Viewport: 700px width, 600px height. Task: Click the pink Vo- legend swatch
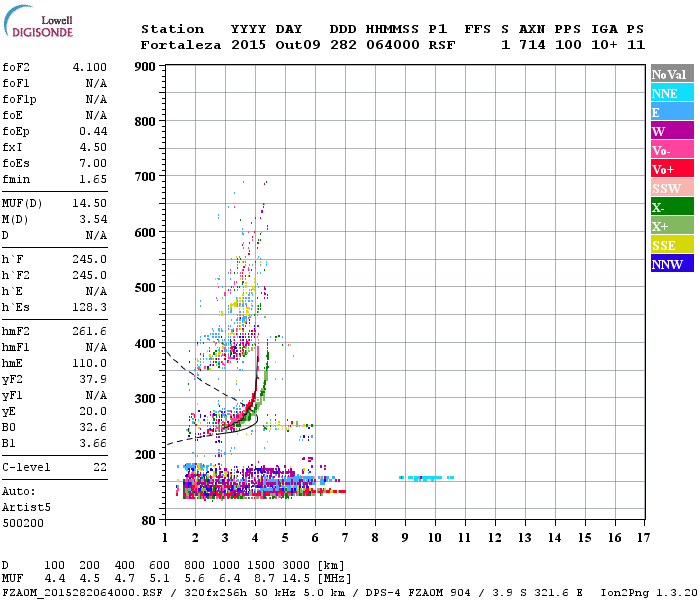[x=672, y=150]
